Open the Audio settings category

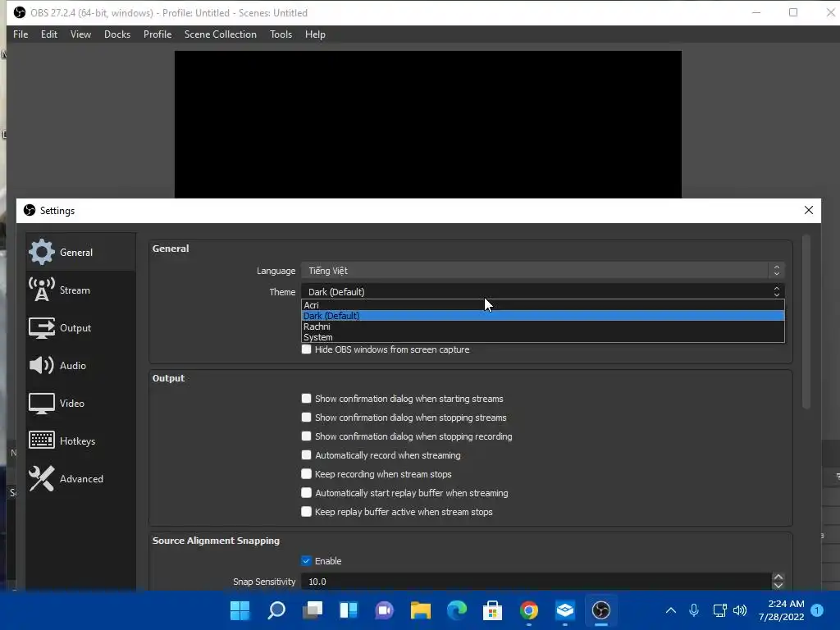pyautogui.click(x=80, y=365)
